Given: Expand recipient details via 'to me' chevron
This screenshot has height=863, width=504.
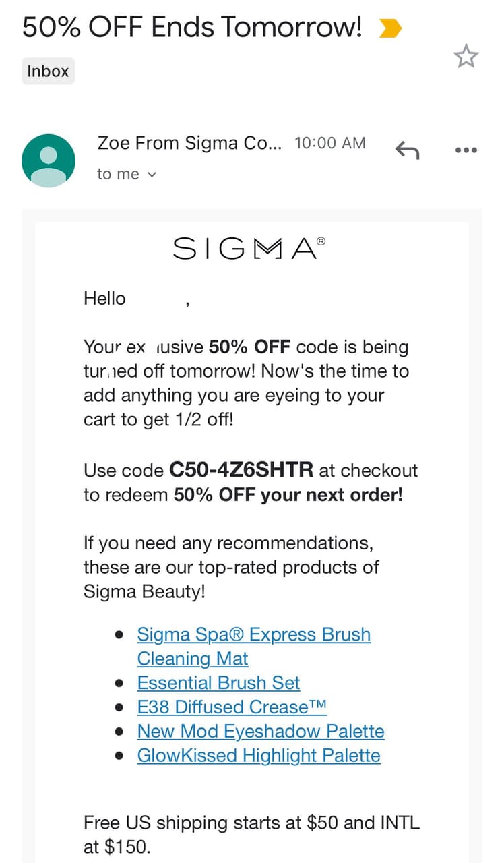Looking at the screenshot, I should tap(152, 175).
